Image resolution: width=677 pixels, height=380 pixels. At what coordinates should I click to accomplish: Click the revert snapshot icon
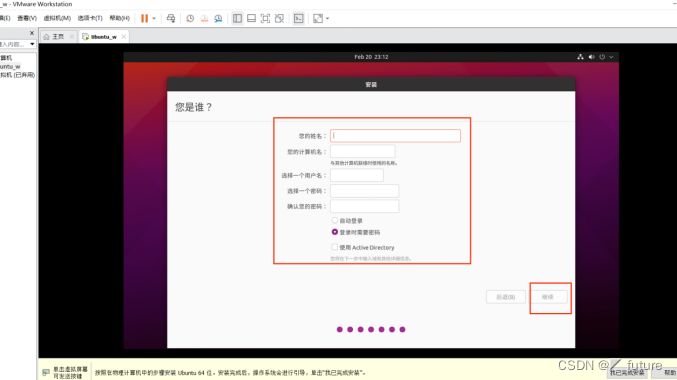pos(204,18)
